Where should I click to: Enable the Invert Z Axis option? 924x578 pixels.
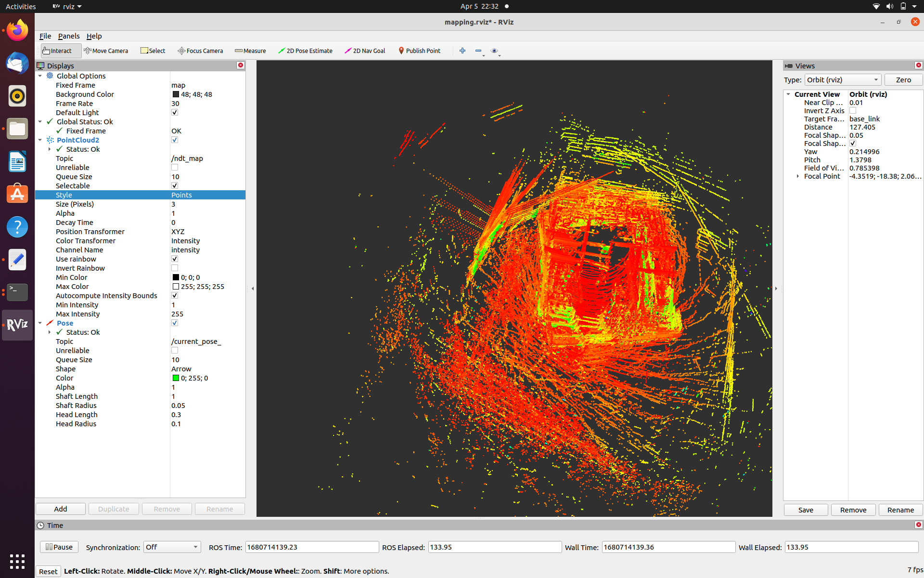(x=853, y=110)
